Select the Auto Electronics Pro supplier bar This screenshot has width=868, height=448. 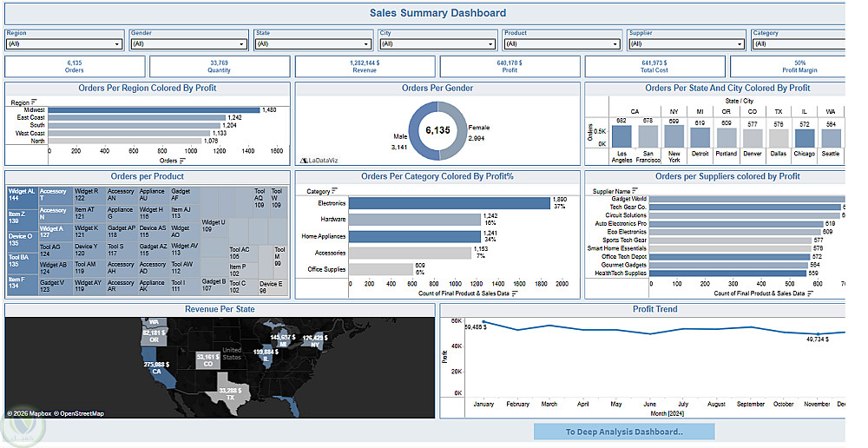click(x=736, y=224)
